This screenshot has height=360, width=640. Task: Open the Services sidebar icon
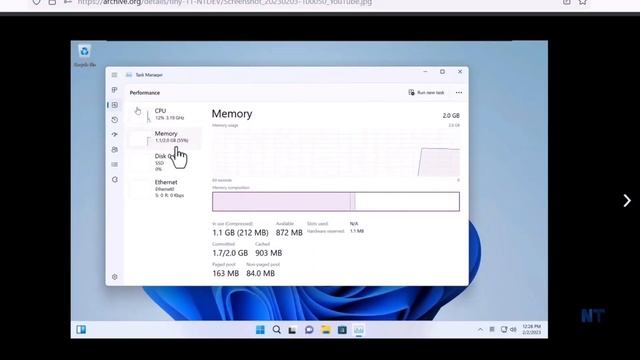115,180
